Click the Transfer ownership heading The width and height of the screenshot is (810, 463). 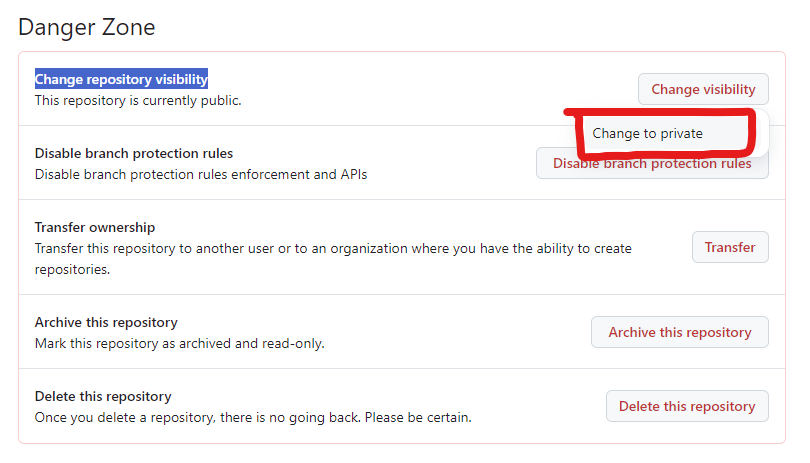pos(95,227)
